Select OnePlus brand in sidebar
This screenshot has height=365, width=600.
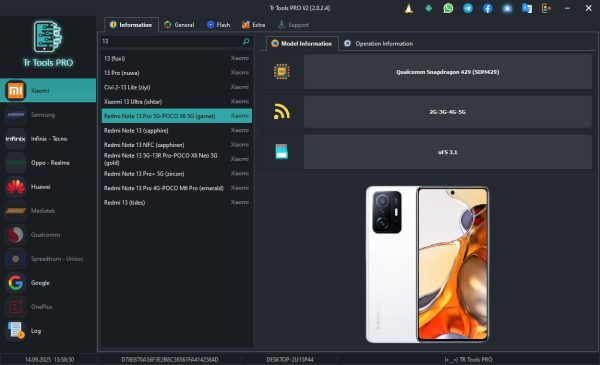(48, 307)
